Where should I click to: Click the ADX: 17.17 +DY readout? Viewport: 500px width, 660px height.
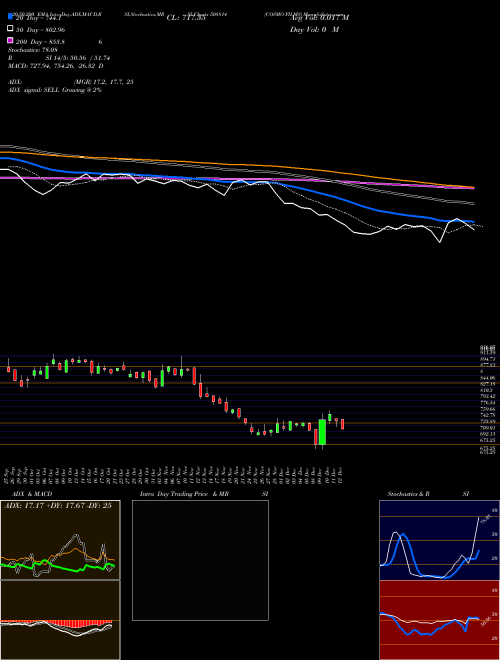pos(58,506)
